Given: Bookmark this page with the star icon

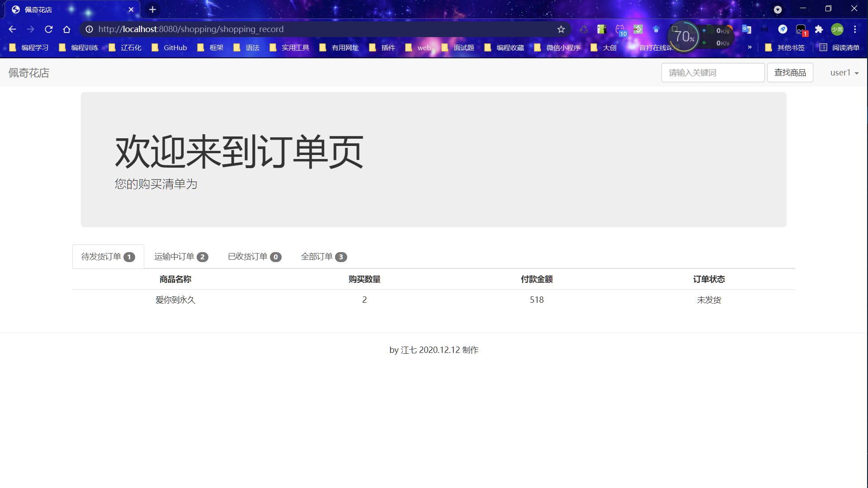Looking at the screenshot, I should (561, 29).
